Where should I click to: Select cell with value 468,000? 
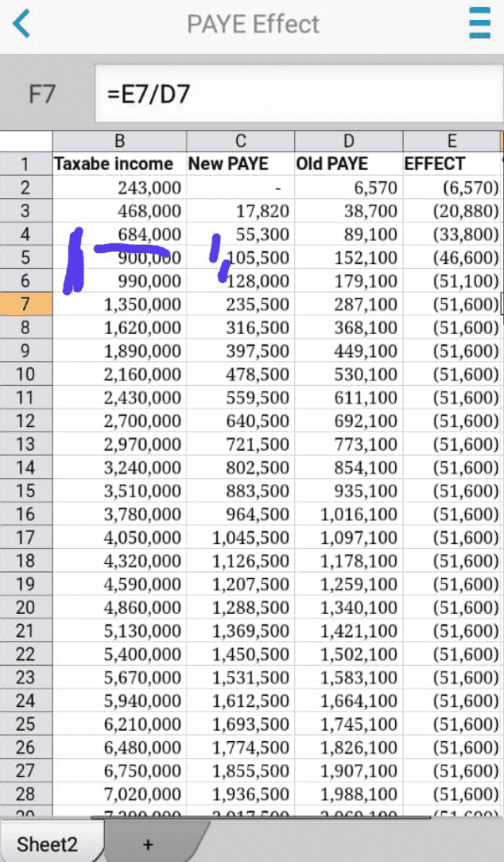point(119,211)
